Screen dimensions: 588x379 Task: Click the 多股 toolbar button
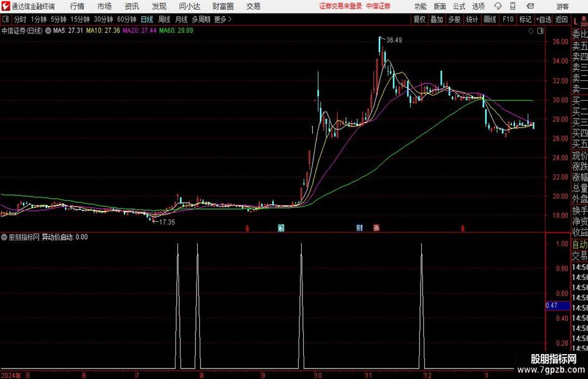pyautogui.click(x=454, y=19)
